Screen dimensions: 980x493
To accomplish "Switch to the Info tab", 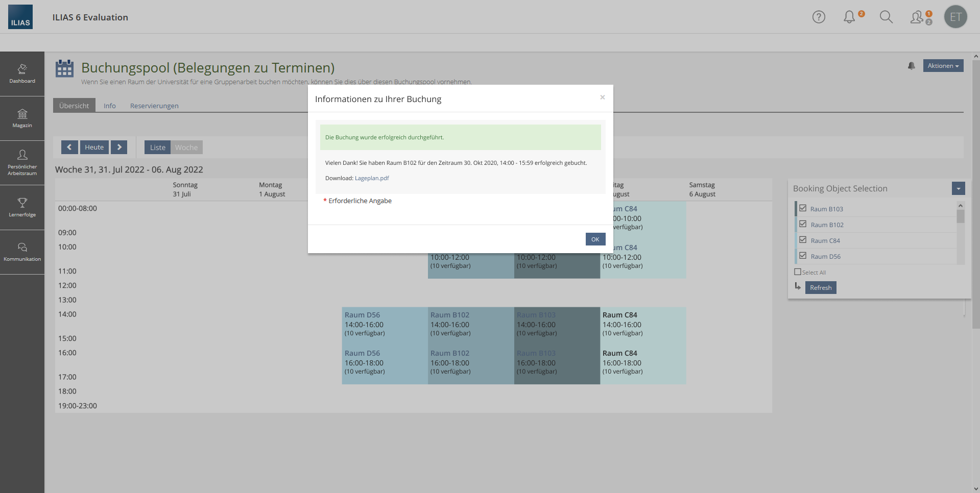I will pos(109,106).
